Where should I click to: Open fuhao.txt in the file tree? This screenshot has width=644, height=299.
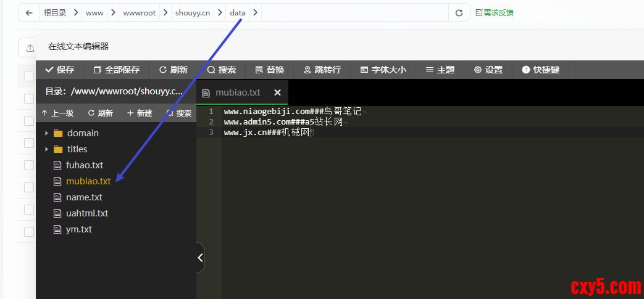[x=84, y=165]
